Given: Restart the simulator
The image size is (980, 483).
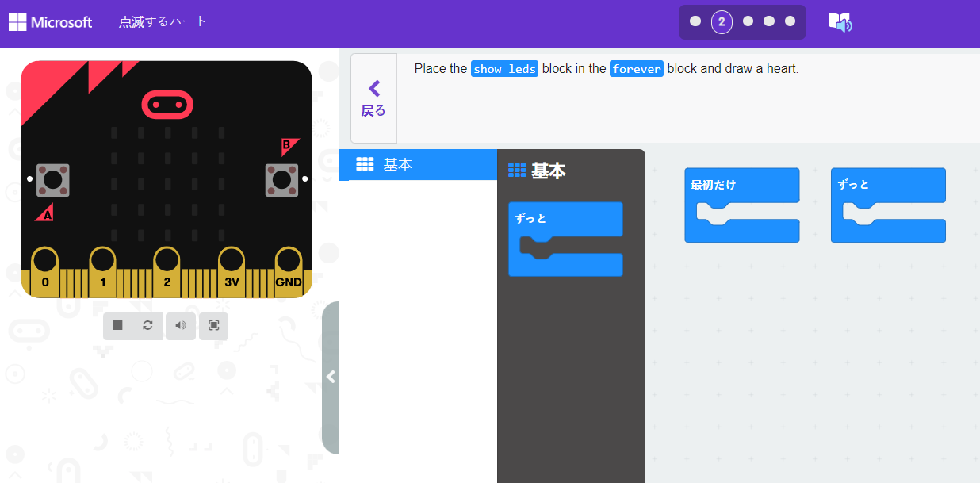Looking at the screenshot, I should coord(149,326).
